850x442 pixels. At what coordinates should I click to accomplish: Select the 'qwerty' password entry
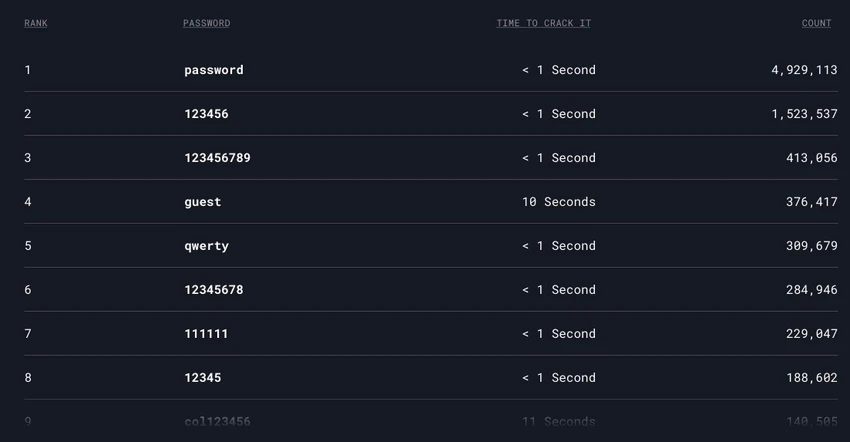point(207,246)
